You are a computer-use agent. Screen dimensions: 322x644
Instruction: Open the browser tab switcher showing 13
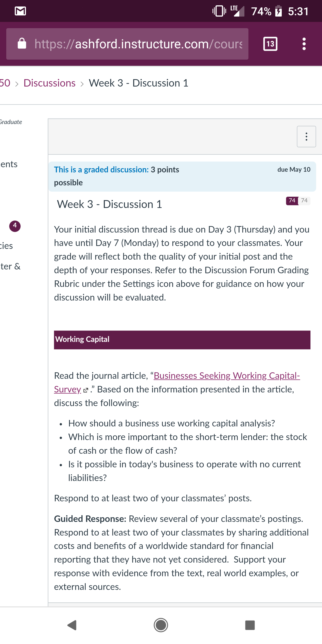tap(270, 44)
